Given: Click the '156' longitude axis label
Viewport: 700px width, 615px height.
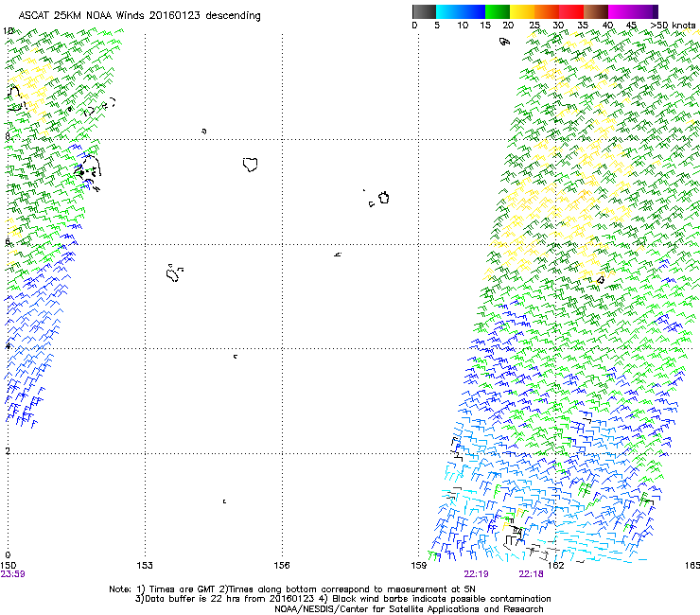Looking at the screenshot, I should point(282,566).
